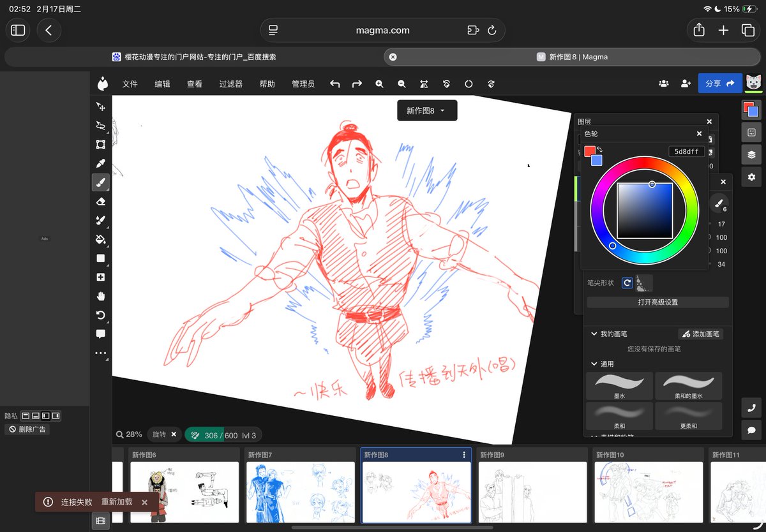This screenshot has height=532, width=766.
Task: Click 重新加载 in the error toast
Action: pos(117,502)
